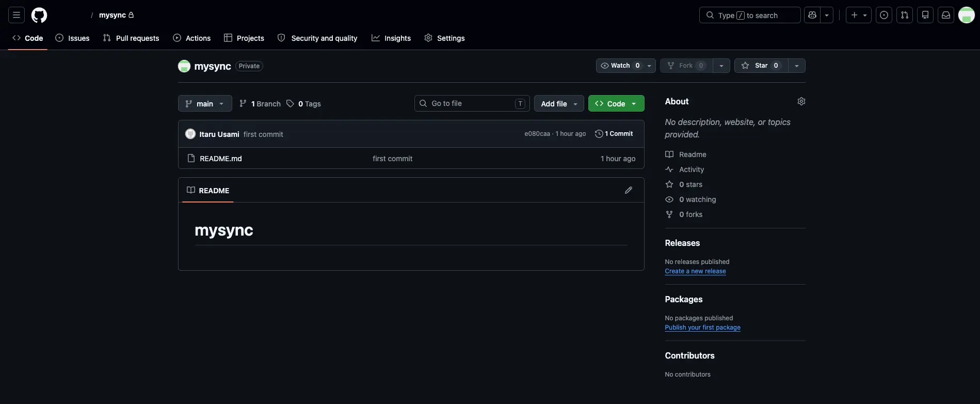Open Security and quality tab
Screen dimensions: 980x404
(317, 38)
